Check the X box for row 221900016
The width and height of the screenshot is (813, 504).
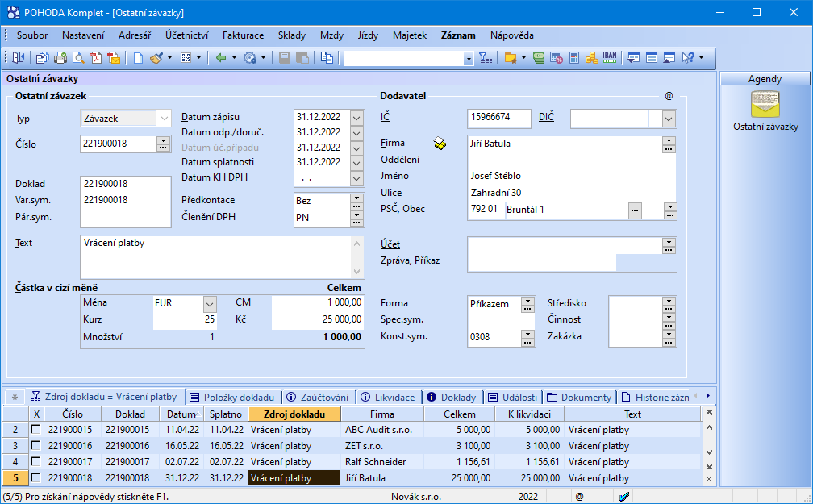35,445
